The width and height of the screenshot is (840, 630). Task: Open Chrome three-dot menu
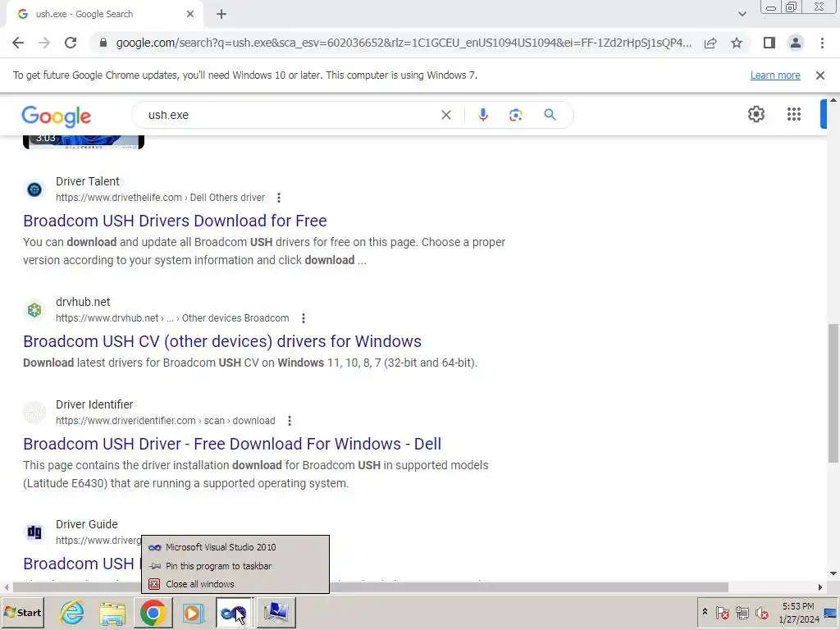[x=822, y=43]
